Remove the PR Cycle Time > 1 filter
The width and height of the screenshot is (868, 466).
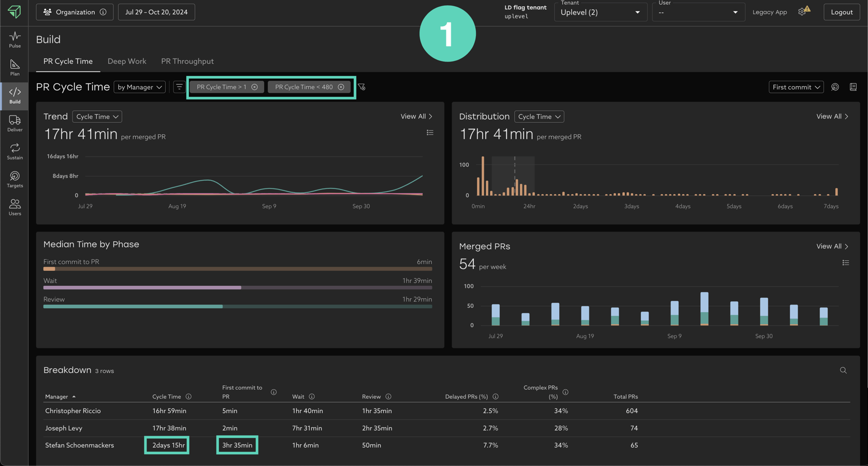coord(254,87)
